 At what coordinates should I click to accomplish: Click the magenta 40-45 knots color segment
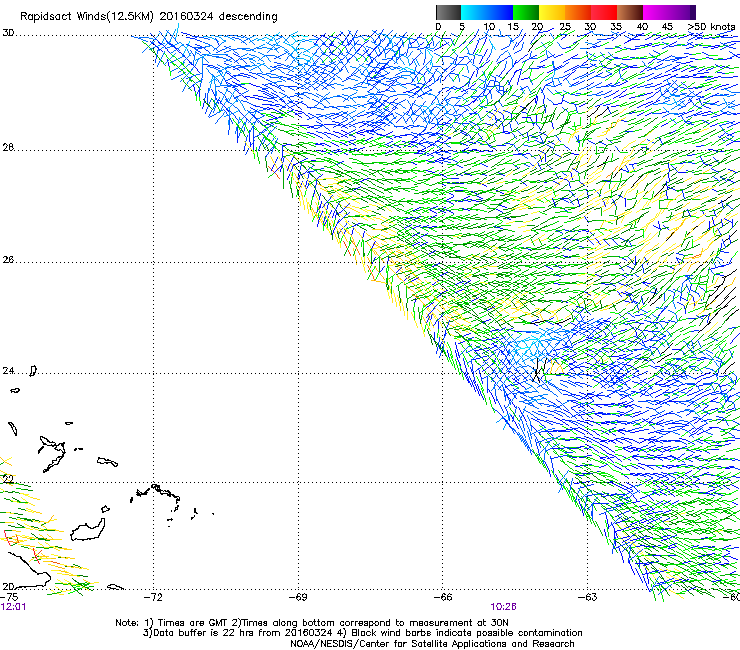pos(656,12)
